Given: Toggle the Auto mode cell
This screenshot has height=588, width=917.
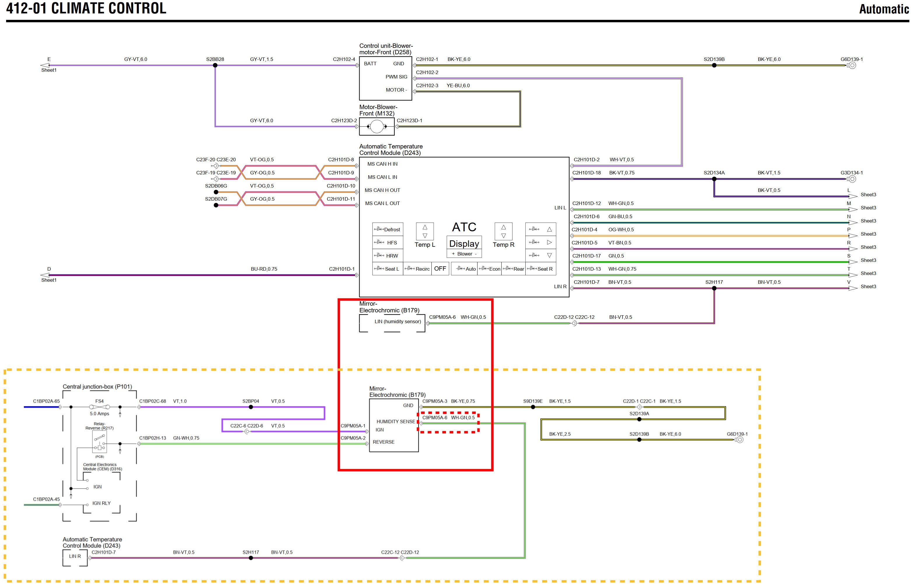Looking at the screenshot, I should (465, 269).
